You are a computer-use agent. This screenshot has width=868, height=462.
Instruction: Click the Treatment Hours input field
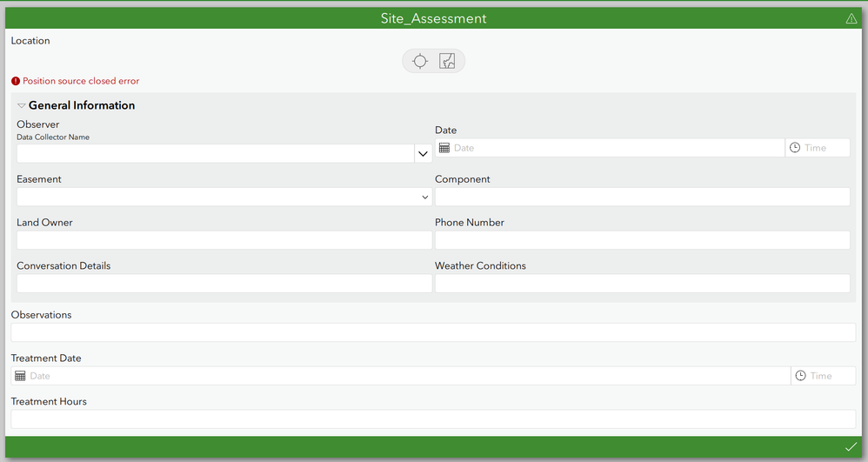coord(433,418)
